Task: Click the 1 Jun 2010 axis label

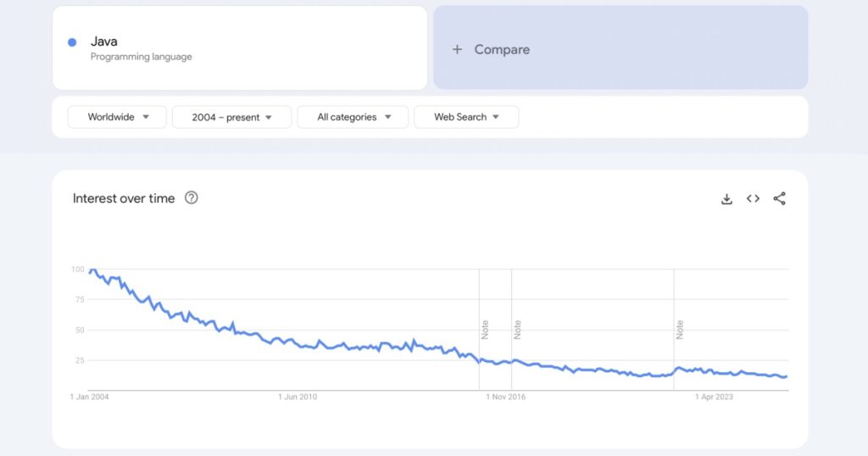Action: 298,397
